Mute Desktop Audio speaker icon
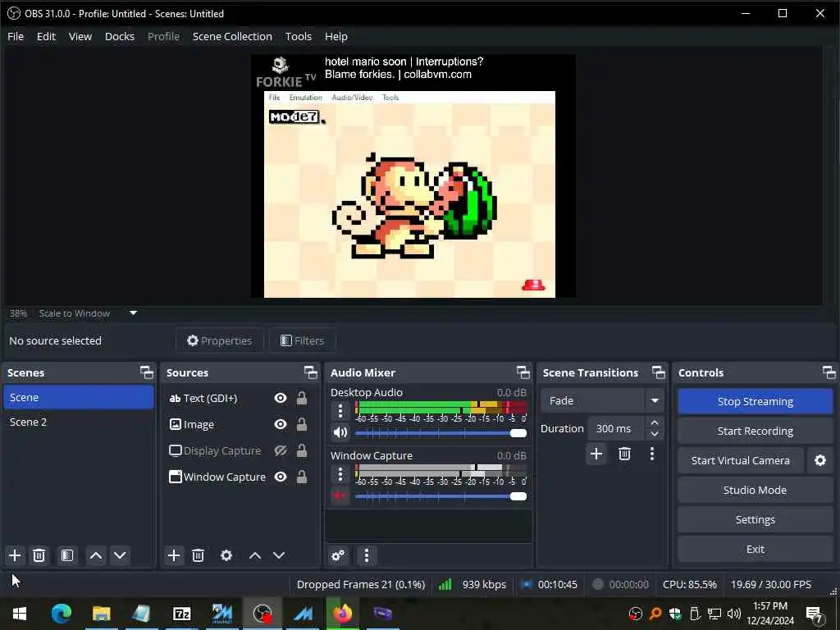 pos(340,432)
